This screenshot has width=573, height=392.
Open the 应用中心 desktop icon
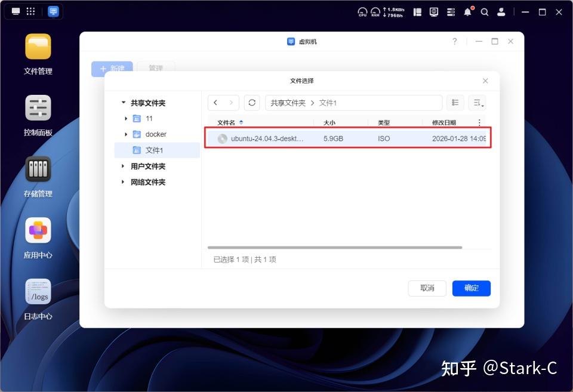pyautogui.click(x=38, y=230)
